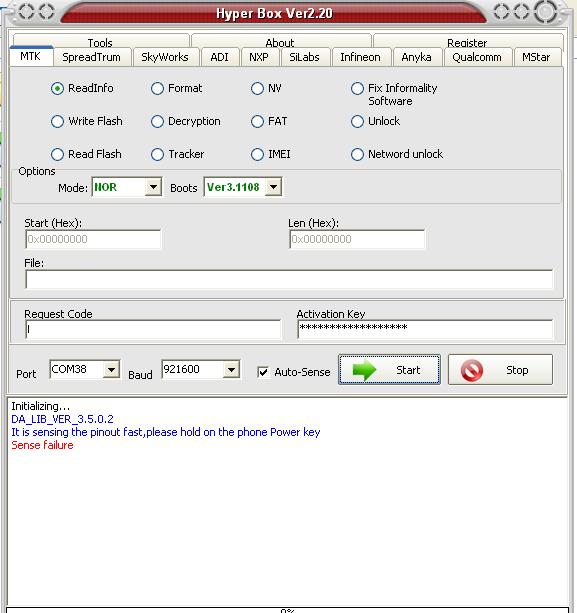Expand the Mode NOR dropdown
Viewport: 577px width, 613px height.
[153, 187]
